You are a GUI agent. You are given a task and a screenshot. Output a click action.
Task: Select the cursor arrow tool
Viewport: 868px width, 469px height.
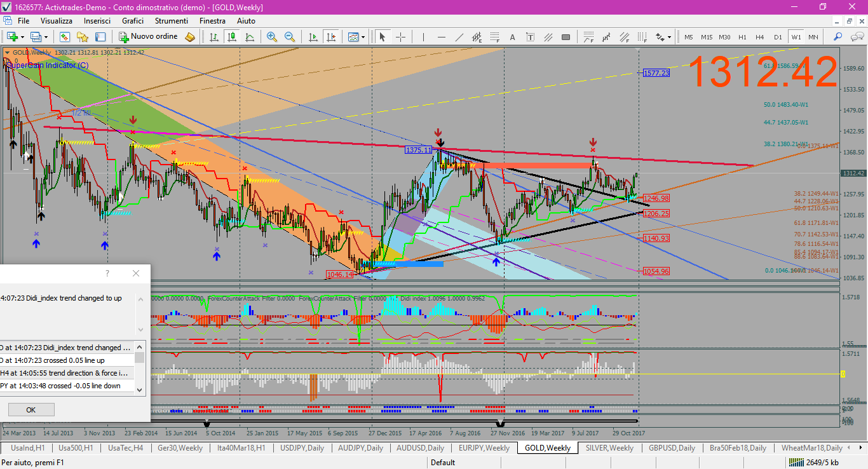(382, 37)
